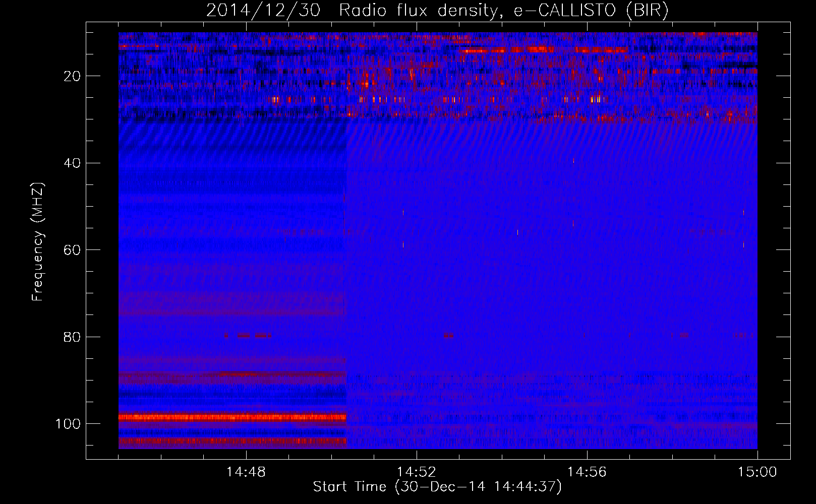Click the plot title "2014/12/30 Radio flux density, e-CALLISTO (BIR)"
Screen dimensions: 816x504
point(437,11)
